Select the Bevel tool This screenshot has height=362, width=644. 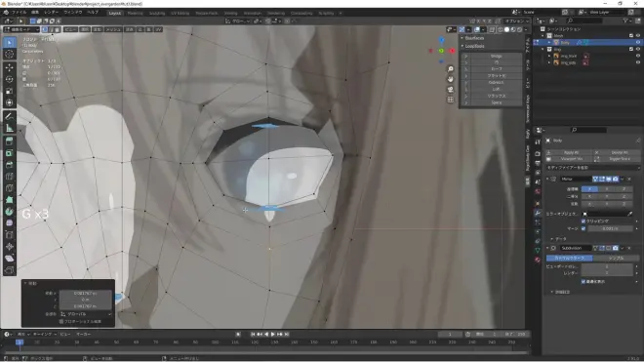coord(10,164)
